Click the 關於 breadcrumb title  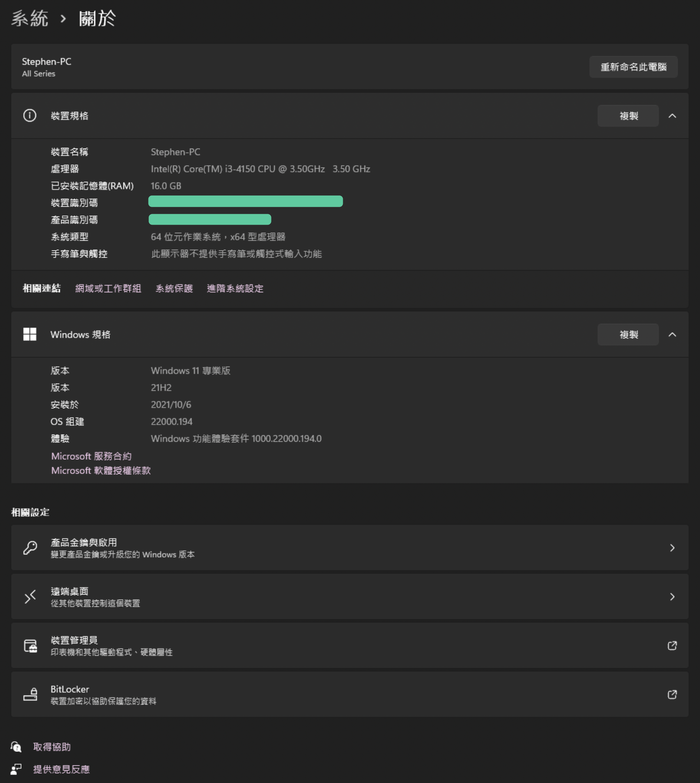click(x=97, y=18)
